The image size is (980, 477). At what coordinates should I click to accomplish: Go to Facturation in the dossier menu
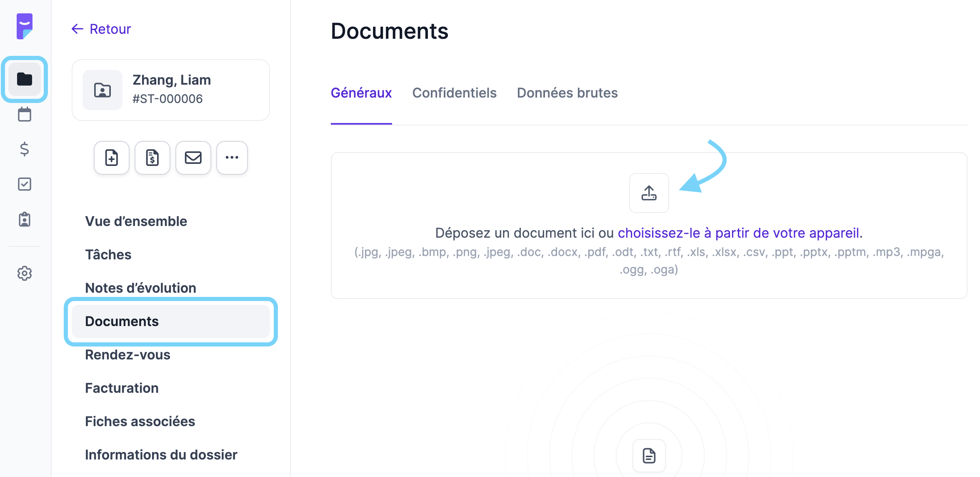pos(122,388)
